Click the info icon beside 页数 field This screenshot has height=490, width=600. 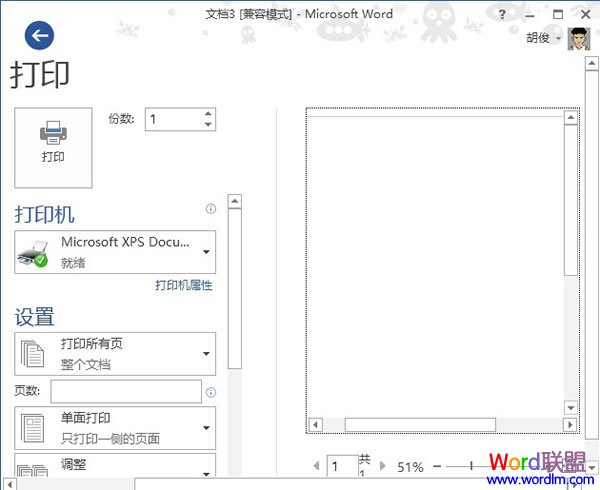coord(211,392)
